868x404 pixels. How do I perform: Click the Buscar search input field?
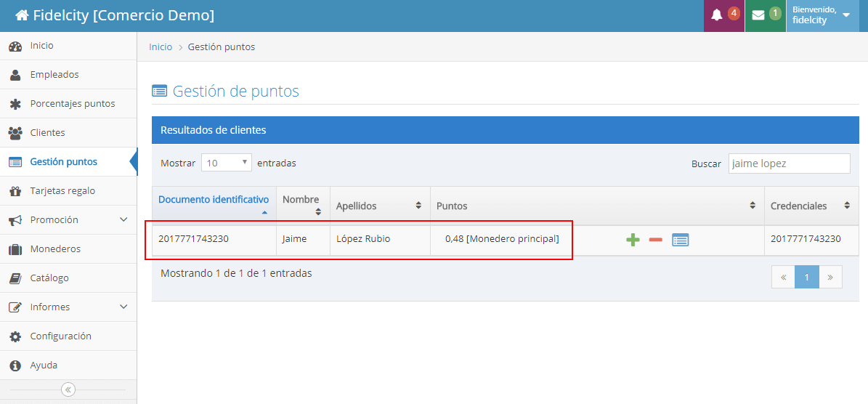pyautogui.click(x=789, y=163)
